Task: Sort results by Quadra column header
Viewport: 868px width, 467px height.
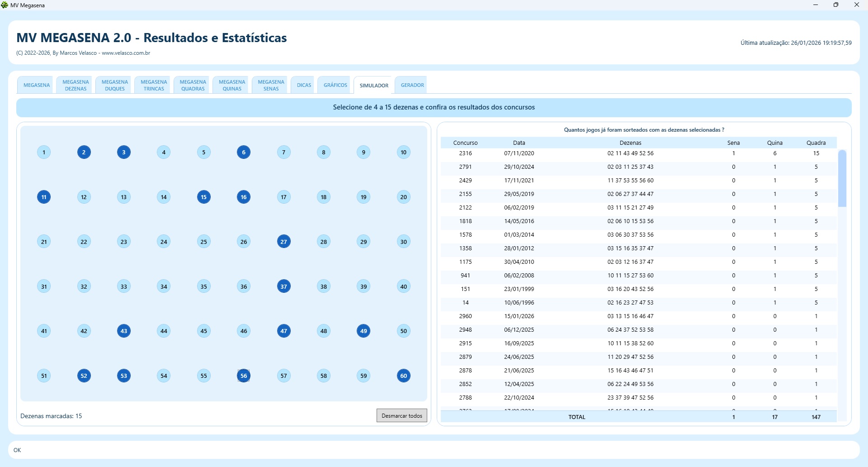Action: pos(816,143)
